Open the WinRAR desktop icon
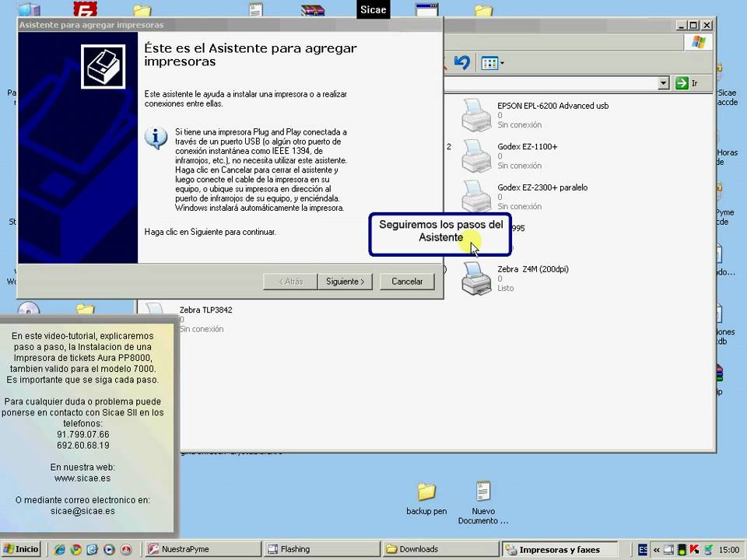Image resolution: width=747 pixels, height=560 pixels. coord(313,9)
